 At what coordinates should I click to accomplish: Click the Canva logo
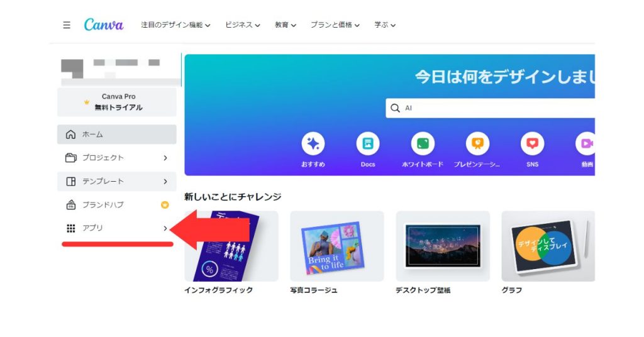104,25
